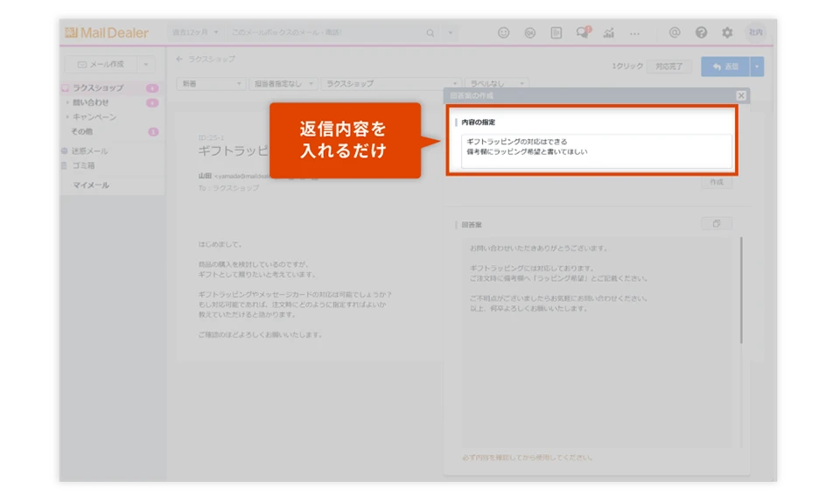Viewport: 840px width, 504px height.
Task: Click the @ mention icon in the top bar
Action: pos(674,31)
